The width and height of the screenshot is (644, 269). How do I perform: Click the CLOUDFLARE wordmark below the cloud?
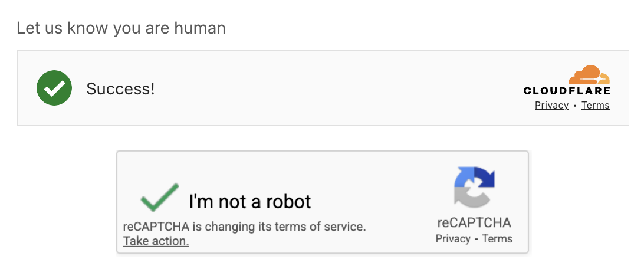coord(567,91)
